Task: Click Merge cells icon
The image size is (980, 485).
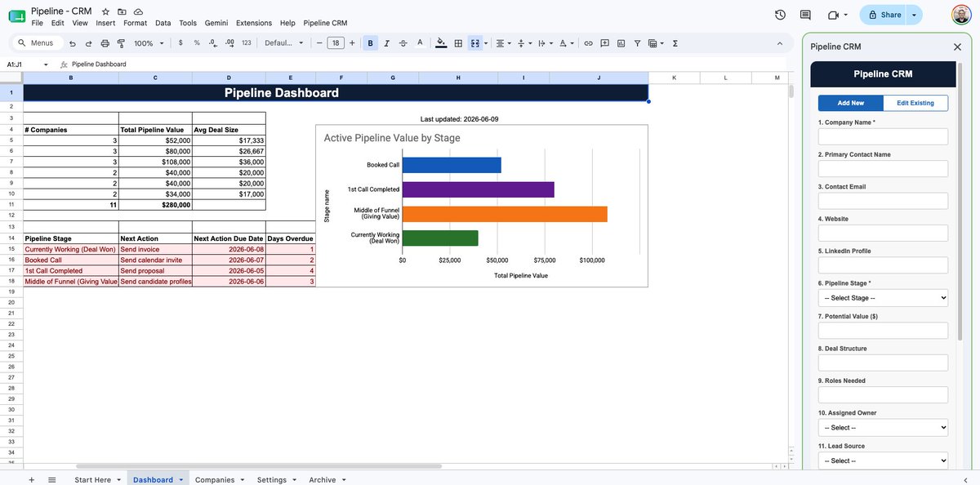Action: pyautogui.click(x=474, y=42)
